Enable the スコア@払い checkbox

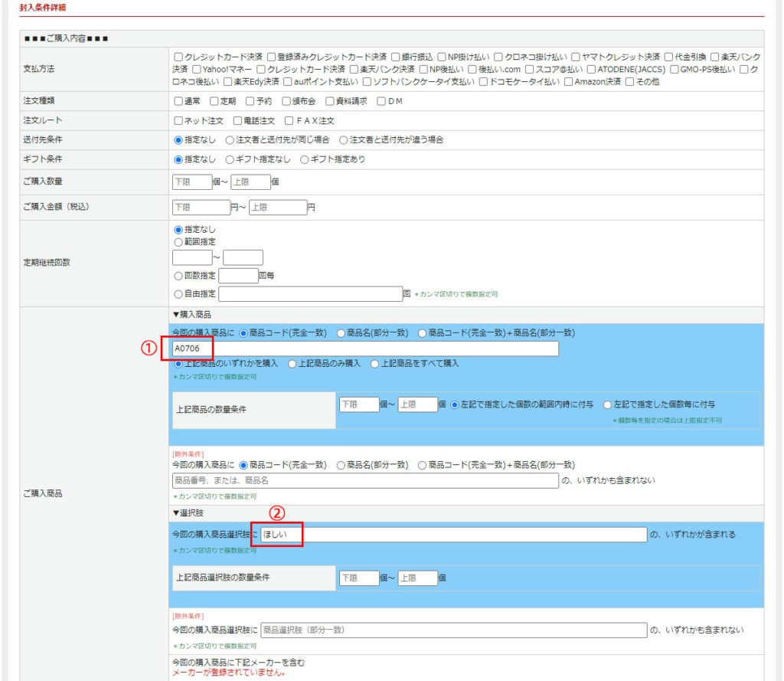tap(530, 69)
